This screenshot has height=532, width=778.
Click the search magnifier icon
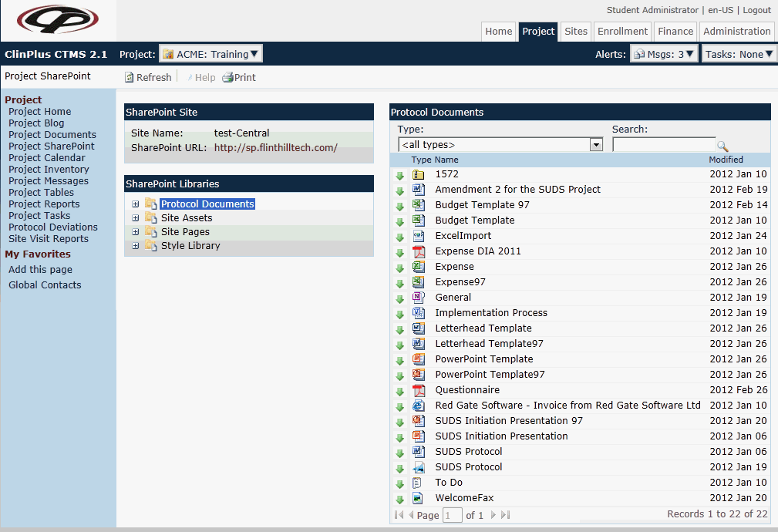click(722, 146)
